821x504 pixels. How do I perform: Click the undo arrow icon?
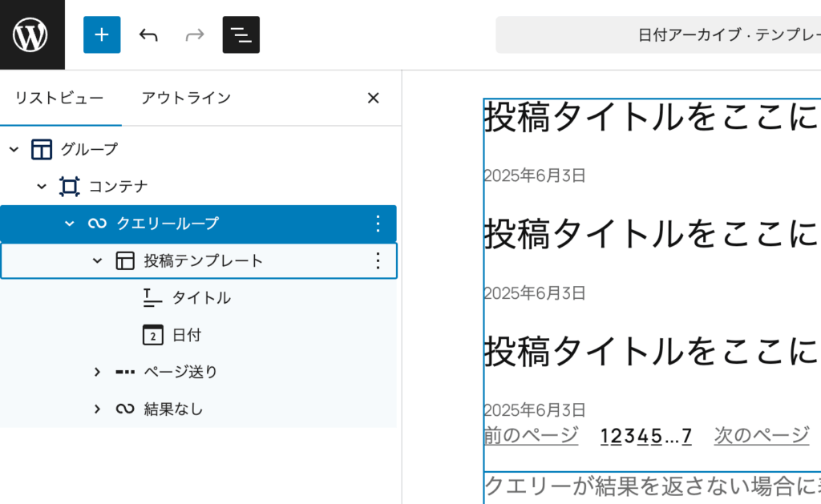148,34
